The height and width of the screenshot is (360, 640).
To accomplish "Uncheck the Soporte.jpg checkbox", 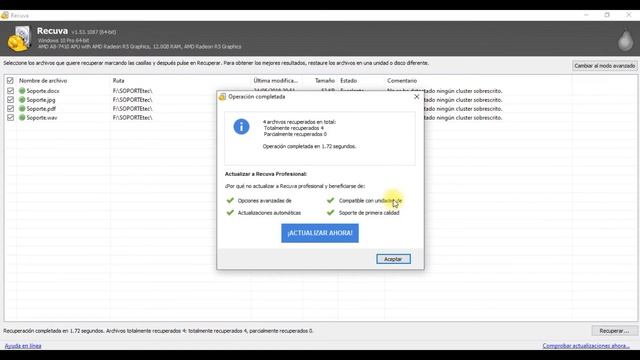I will tap(11, 100).
